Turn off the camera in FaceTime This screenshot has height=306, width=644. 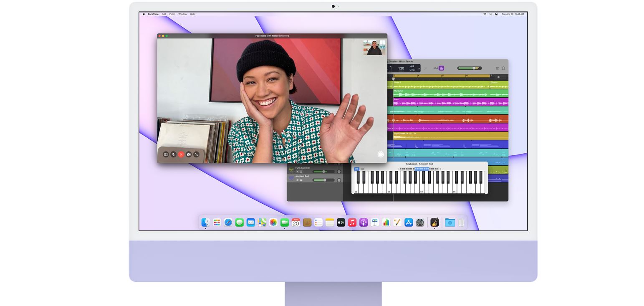(189, 154)
